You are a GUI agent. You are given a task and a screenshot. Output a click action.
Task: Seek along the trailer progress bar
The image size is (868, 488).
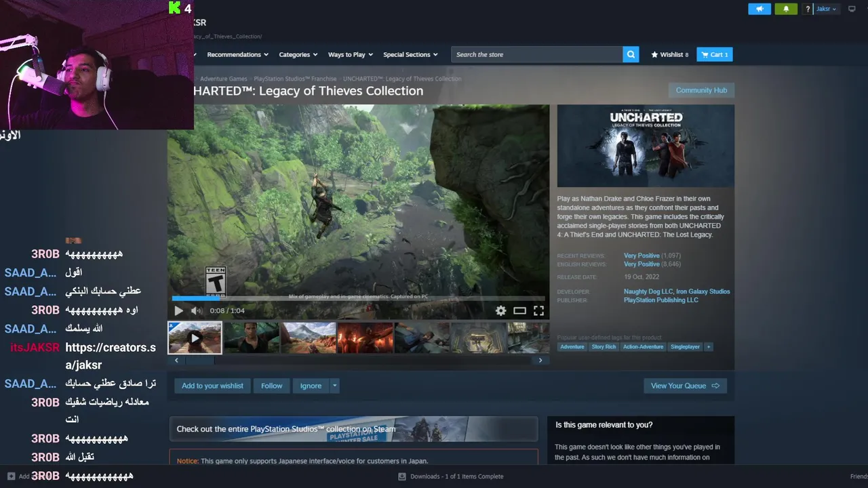358,299
